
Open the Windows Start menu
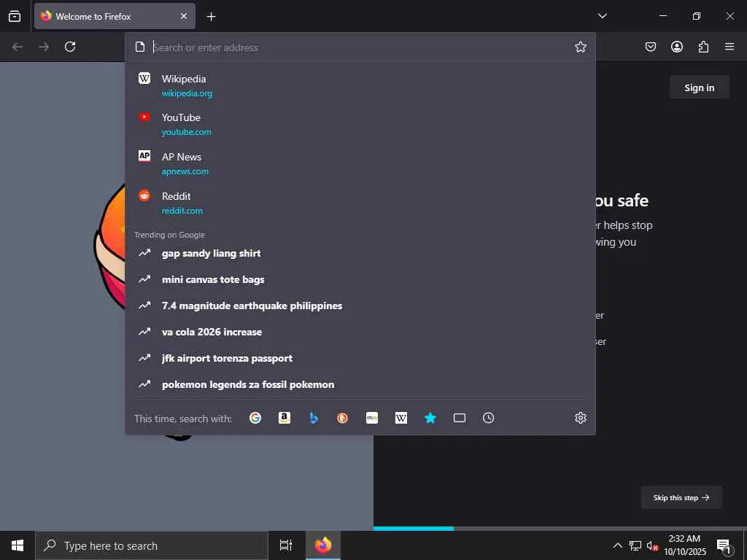(x=18, y=545)
